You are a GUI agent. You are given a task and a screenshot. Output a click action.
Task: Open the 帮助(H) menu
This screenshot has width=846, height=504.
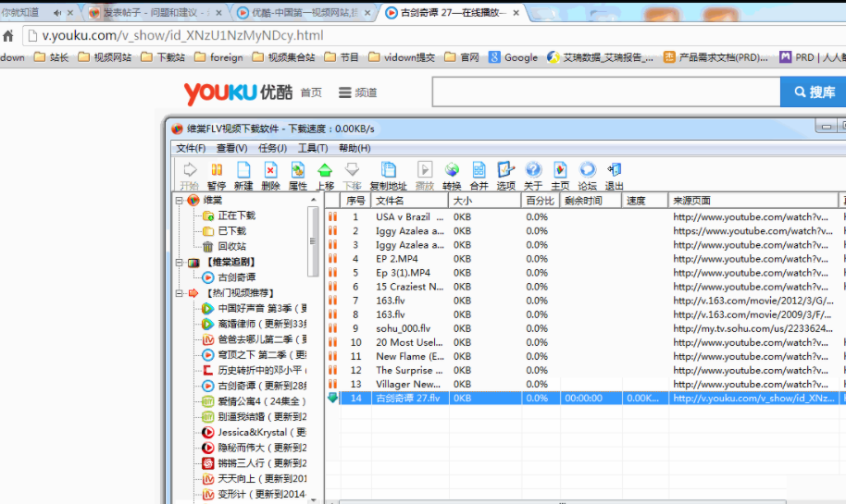point(355,148)
